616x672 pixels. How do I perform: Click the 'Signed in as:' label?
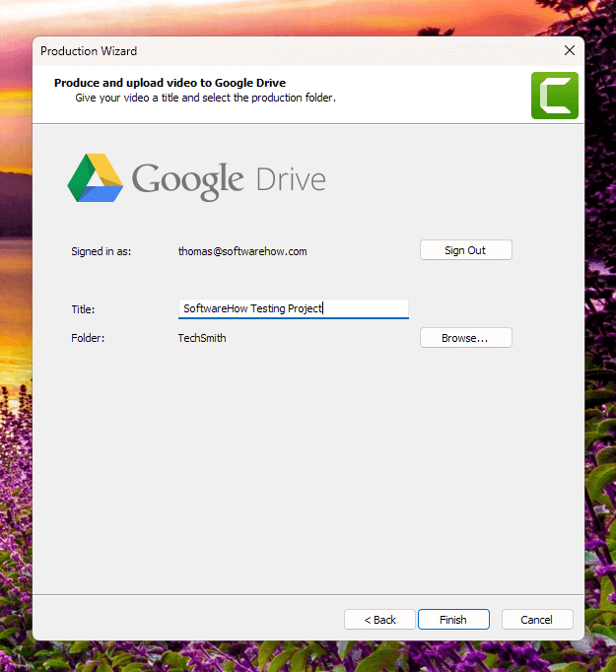102,251
